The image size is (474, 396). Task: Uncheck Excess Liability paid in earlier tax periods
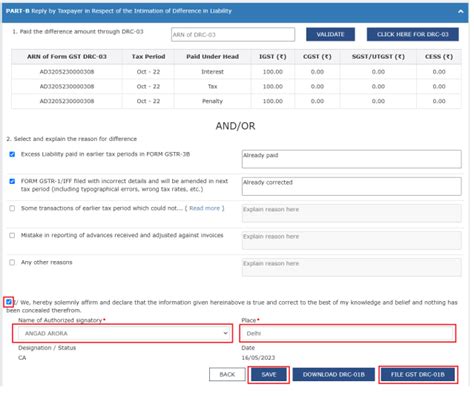[12, 154]
